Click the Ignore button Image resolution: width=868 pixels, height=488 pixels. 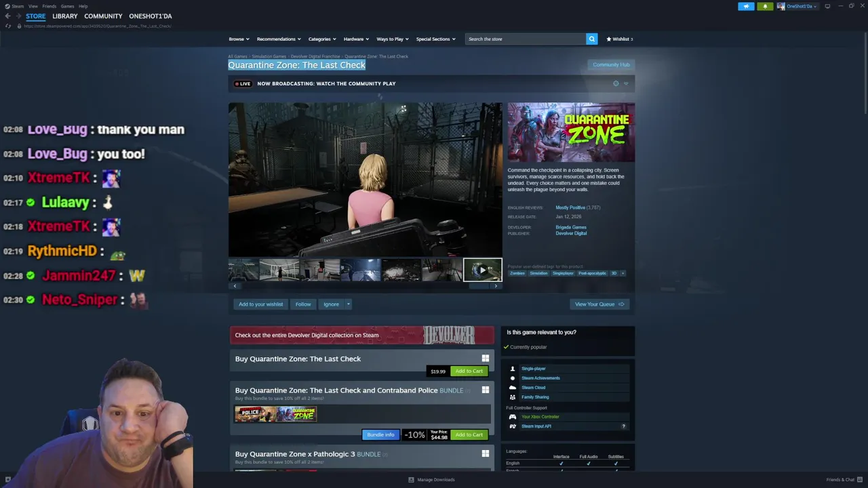coord(331,304)
